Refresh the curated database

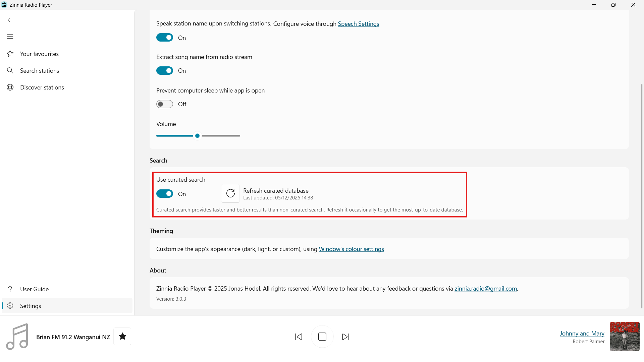230,193
